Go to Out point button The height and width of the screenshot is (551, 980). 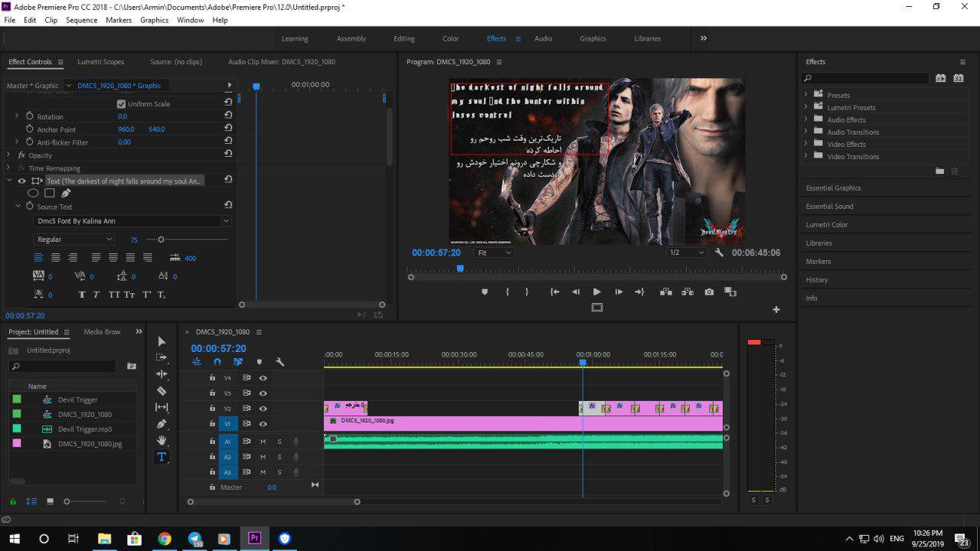[639, 292]
